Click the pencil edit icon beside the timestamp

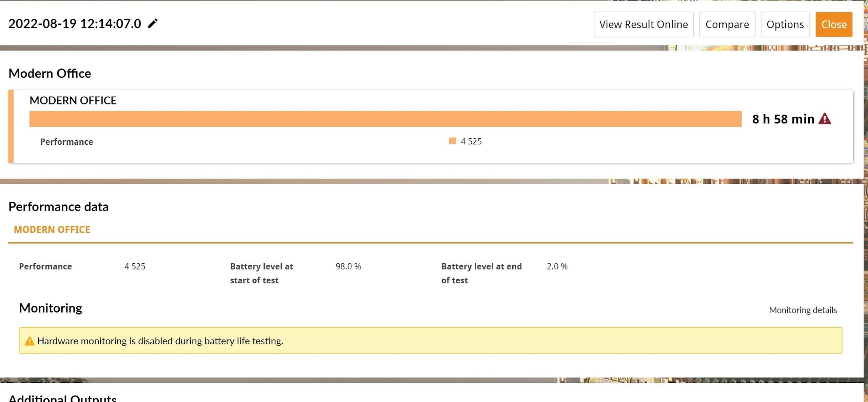(x=153, y=23)
